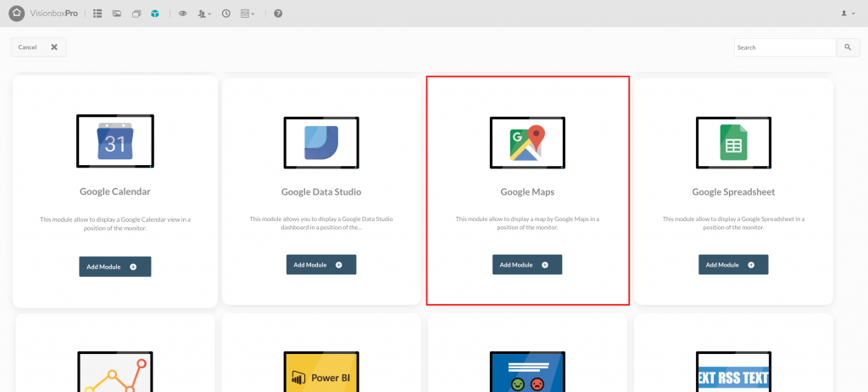Click the Cancel button

tap(39, 47)
